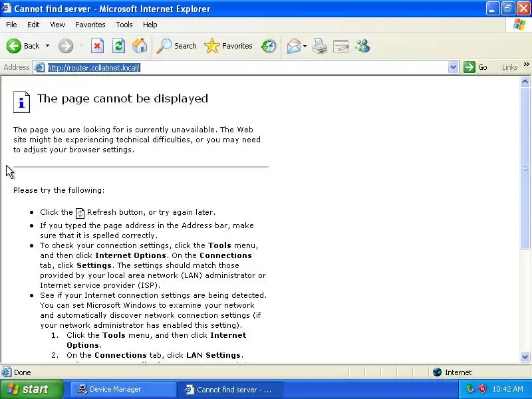The image size is (532, 399).
Task: Expand the Mail button dropdown arrow
Action: (x=305, y=46)
